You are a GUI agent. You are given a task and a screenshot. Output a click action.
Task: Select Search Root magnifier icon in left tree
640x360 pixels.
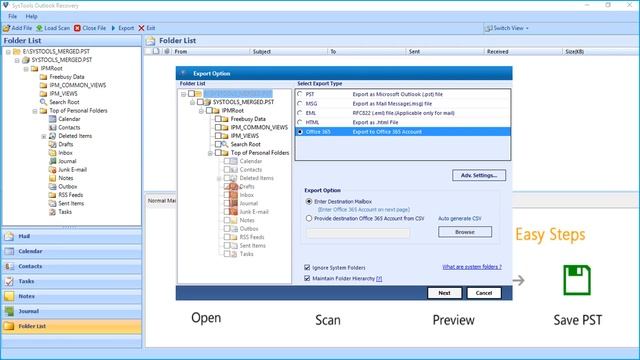[43, 102]
